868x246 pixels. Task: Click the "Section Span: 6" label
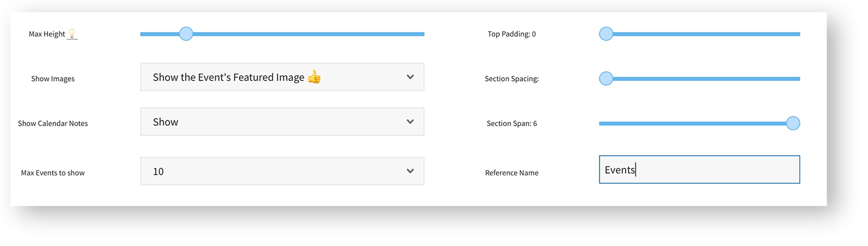pos(512,123)
